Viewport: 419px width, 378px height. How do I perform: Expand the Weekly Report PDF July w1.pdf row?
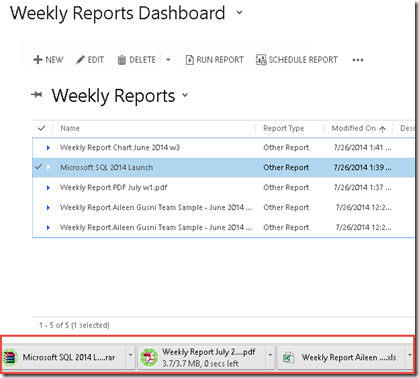pyautogui.click(x=48, y=188)
